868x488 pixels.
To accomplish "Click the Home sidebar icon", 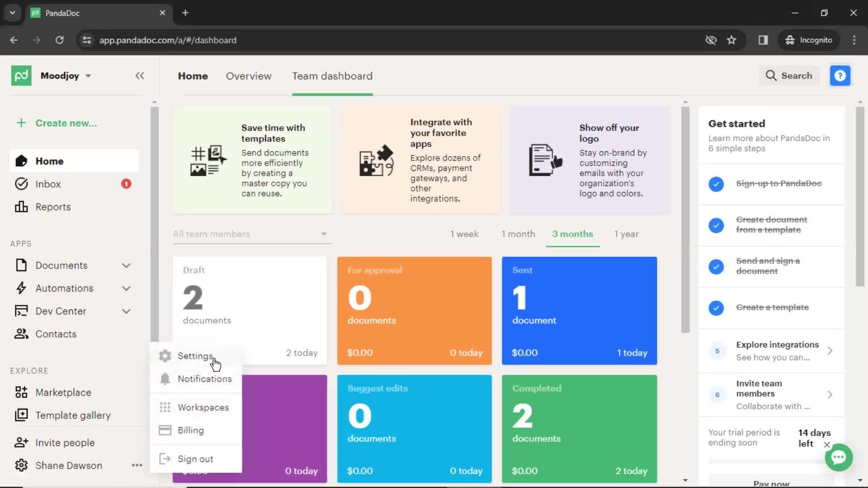I will 21,161.
